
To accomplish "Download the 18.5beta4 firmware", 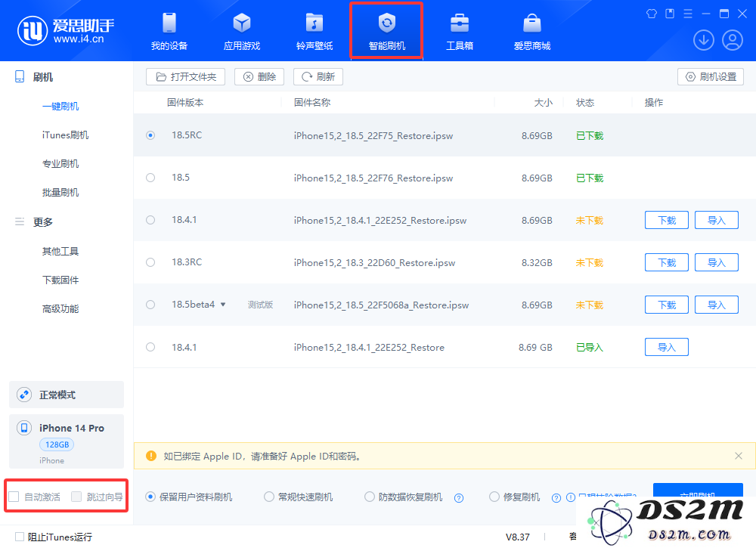I will click(x=667, y=305).
